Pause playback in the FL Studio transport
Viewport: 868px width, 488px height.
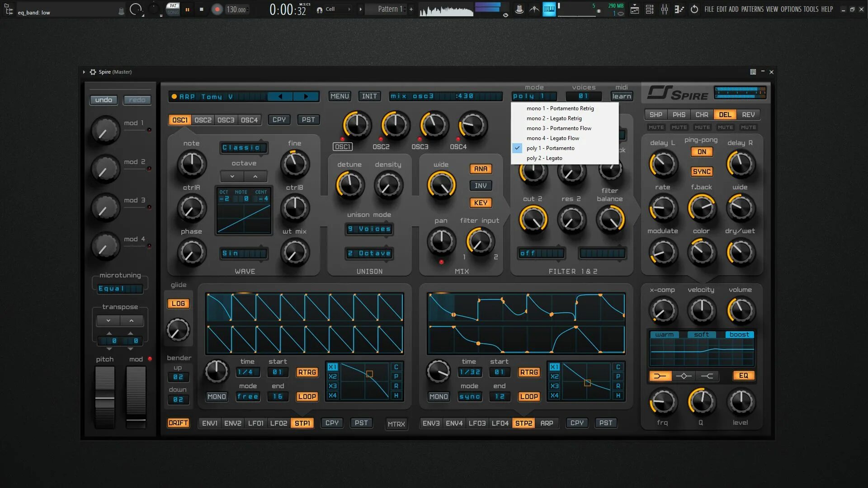click(x=187, y=9)
